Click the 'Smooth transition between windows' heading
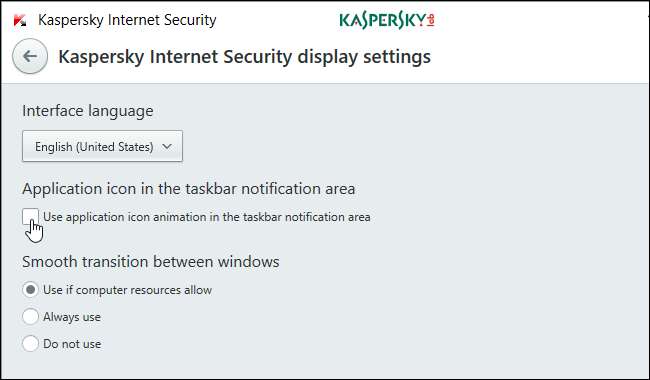The image size is (650, 380). point(150,262)
